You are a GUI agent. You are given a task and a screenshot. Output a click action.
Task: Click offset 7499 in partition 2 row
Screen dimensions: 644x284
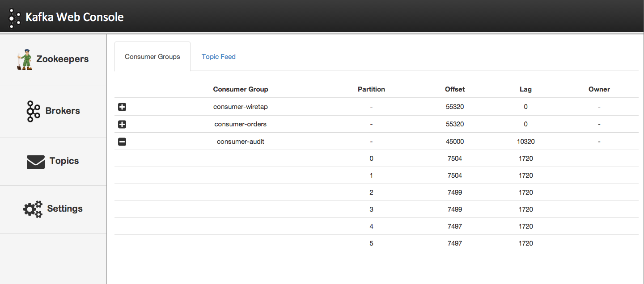(x=455, y=192)
